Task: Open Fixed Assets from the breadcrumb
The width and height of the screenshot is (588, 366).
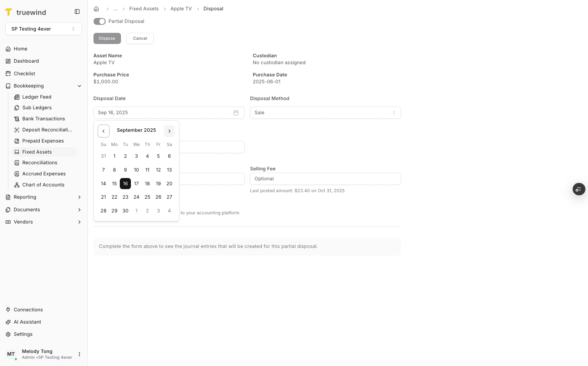Action: pyautogui.click(x=144, y=8)
